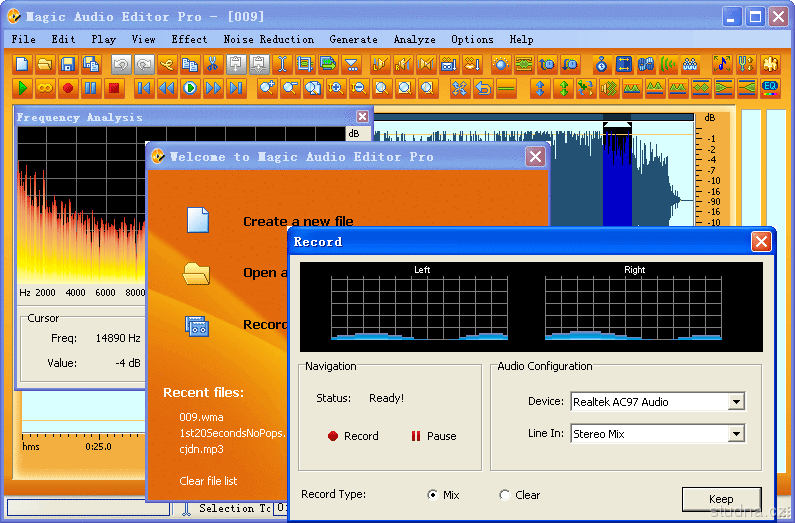Click the red Stop square toolbar icon
795x523 pixels.
tap(114, 88)
